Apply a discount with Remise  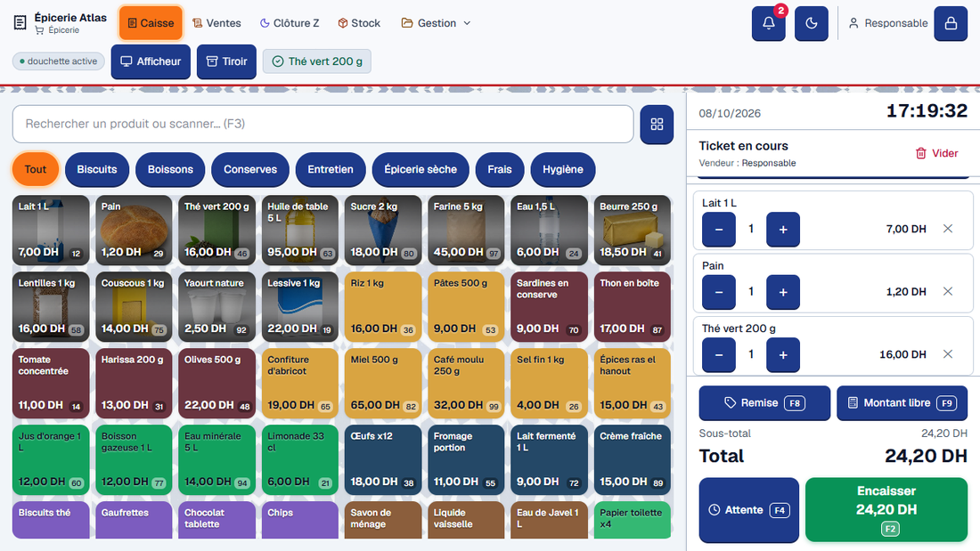[x=764, y=403]
